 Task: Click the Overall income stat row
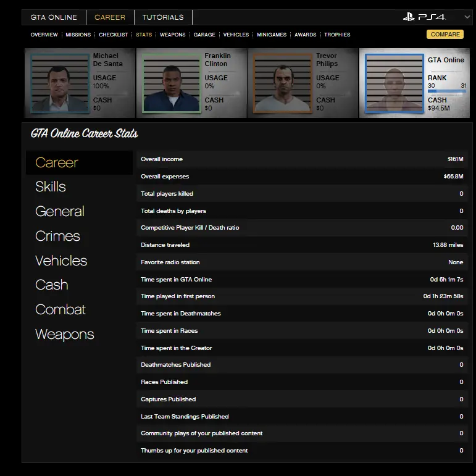[x=302, y=159]
